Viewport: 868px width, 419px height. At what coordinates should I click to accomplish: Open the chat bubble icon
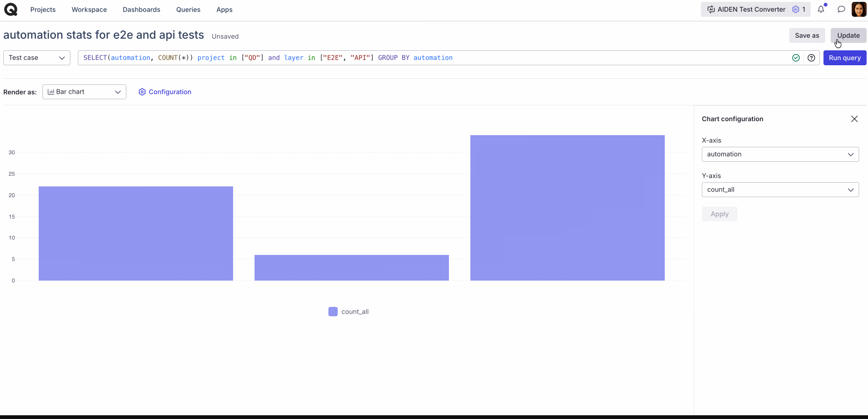tap(841, 9)
